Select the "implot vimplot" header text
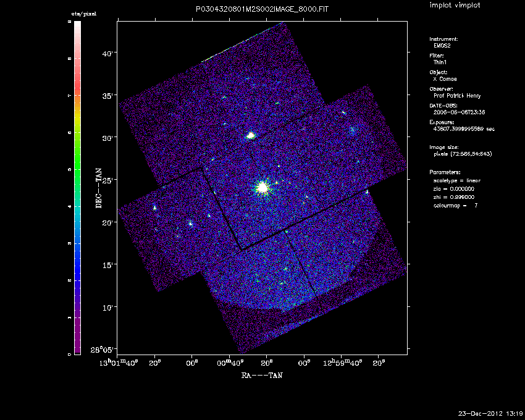Viewport: 525px width, 420px height. click(455, 6)
